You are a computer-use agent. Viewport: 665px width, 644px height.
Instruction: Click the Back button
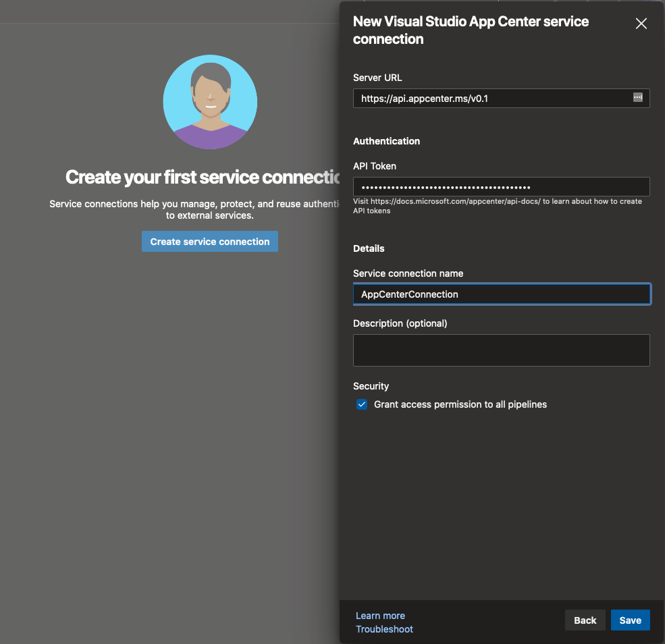tap(585, 620)
